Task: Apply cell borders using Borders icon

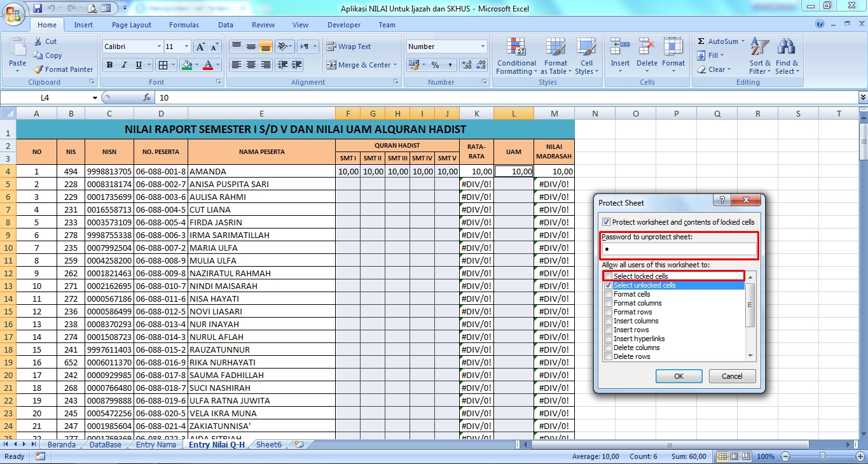Action: pos(163,65)
